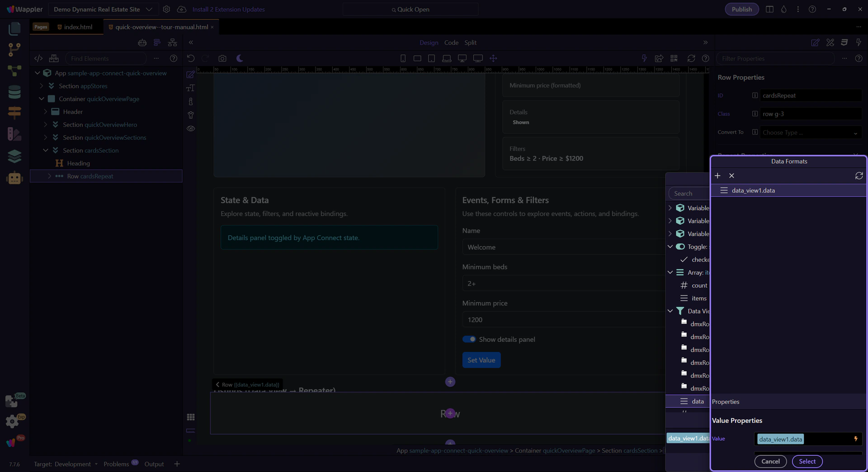Click the undo icon in the toolbar

coord(191,58)
